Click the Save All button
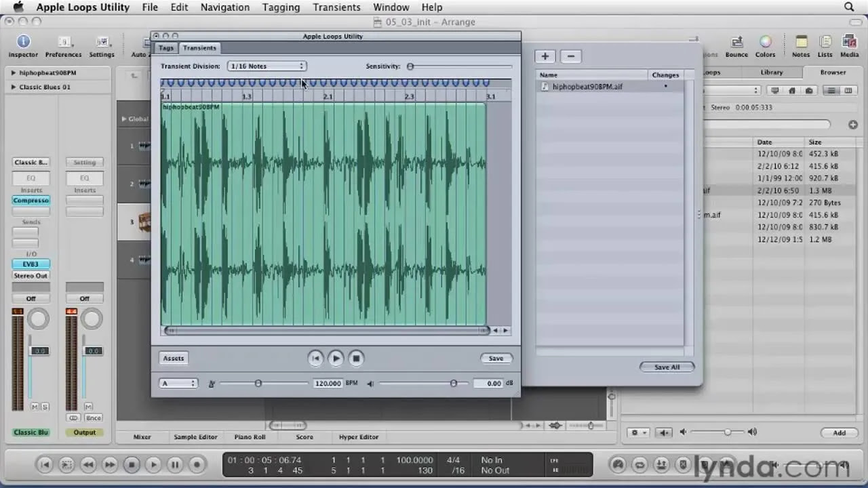This screenshot has height=488, width=868. pos(667,367)
